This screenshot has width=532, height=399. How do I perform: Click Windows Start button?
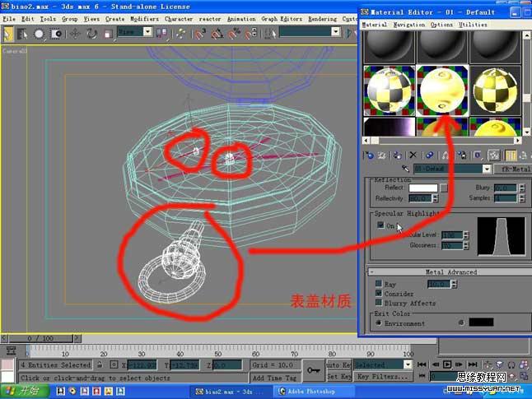pyautogui.click(x=25, y=392)
